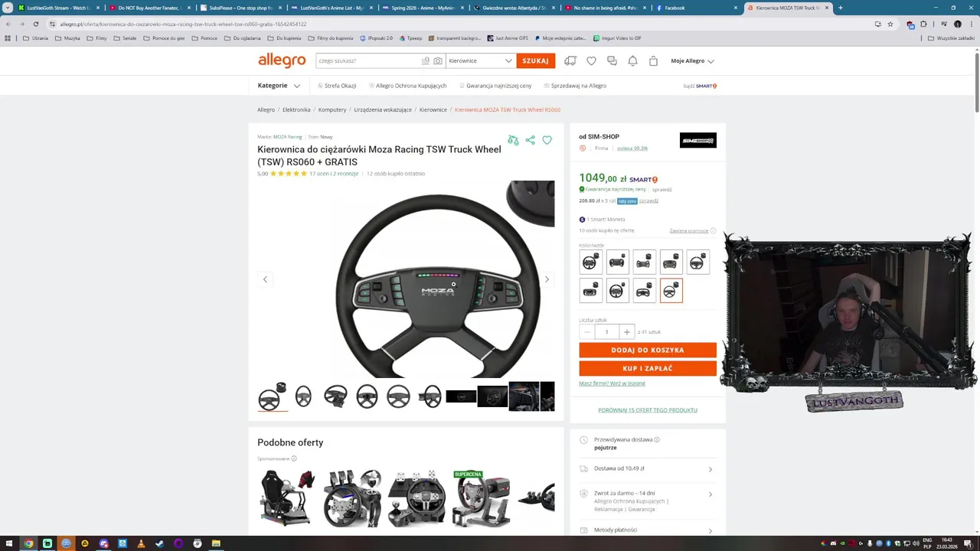This screenshot has height=551, width=980.
Task: Click the compare scales icon near title
Action: click(x=513, y=140)
